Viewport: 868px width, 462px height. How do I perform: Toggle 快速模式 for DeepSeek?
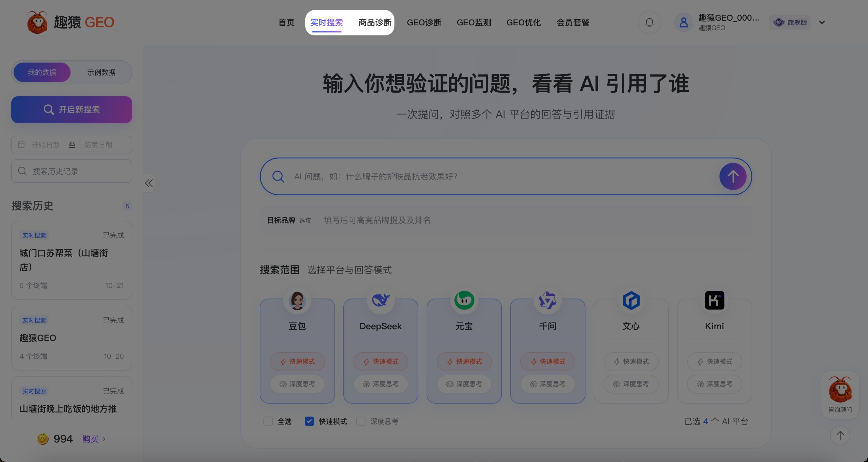[381, 362]
